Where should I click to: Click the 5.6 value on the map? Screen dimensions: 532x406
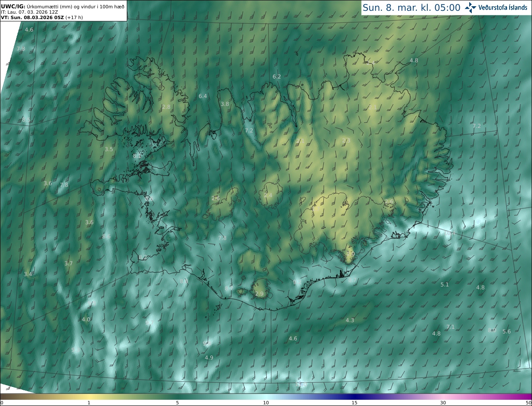[507, 331]
